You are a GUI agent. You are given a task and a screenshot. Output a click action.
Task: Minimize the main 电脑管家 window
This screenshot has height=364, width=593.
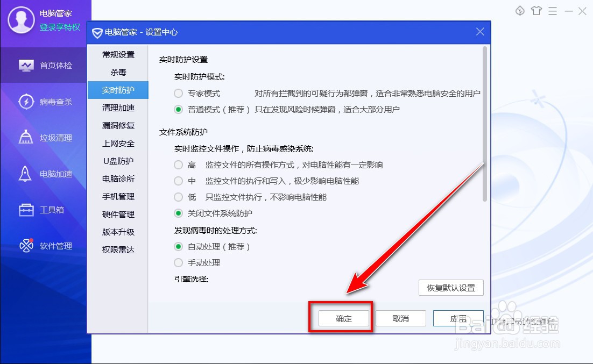click(x=568, y=11)
